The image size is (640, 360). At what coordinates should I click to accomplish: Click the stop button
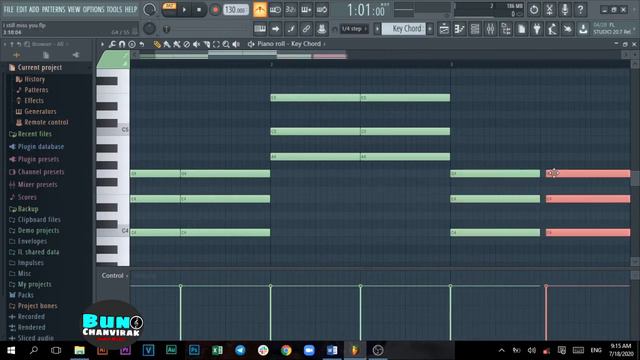(x=199, y=10)
